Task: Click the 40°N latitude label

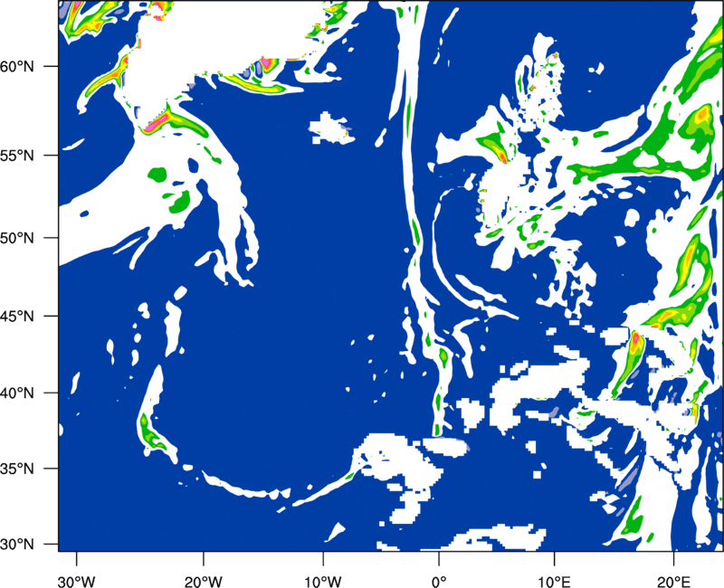Action: (17, 394)
